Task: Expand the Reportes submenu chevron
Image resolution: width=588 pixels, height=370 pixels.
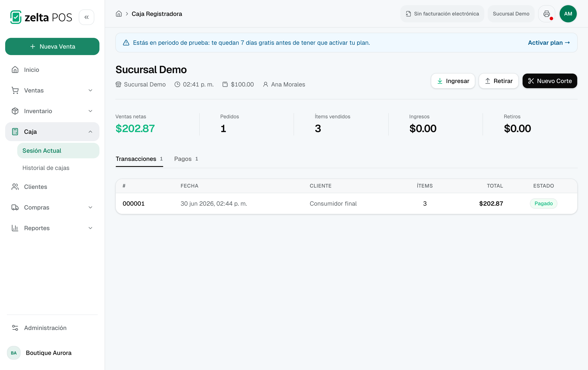Action: click(x=90, y=228)
